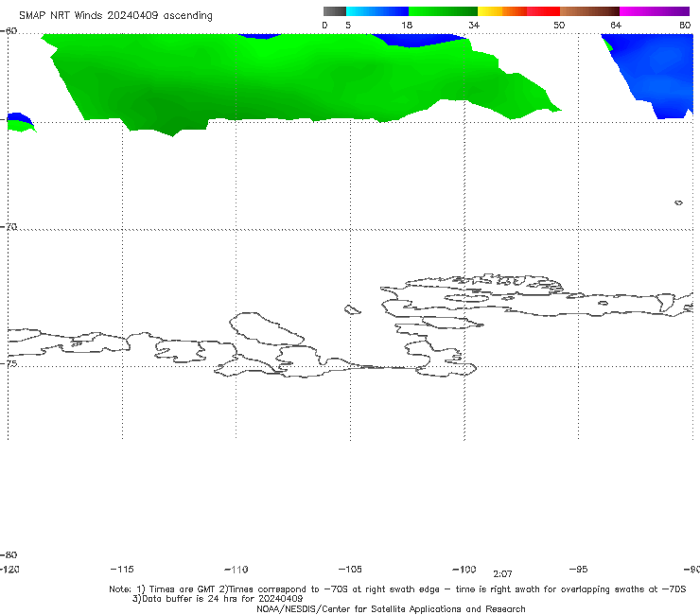Click the '-70' latitude axis label
This screenshot has width=700, height=615.
point(9,226)
